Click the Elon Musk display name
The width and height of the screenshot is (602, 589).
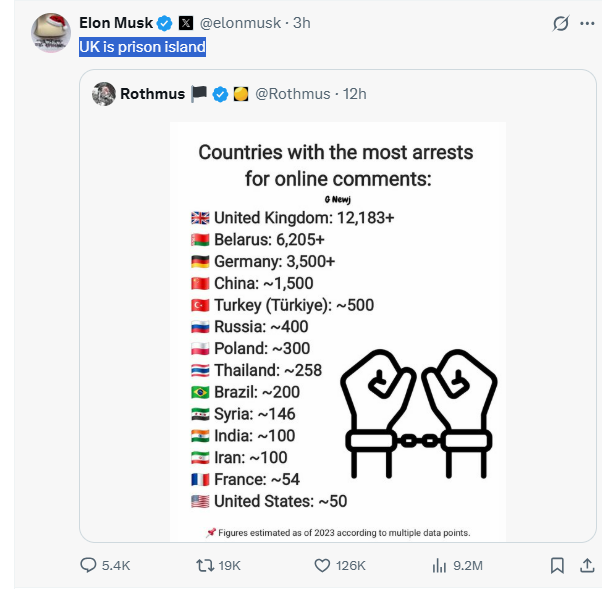[113, 22]
